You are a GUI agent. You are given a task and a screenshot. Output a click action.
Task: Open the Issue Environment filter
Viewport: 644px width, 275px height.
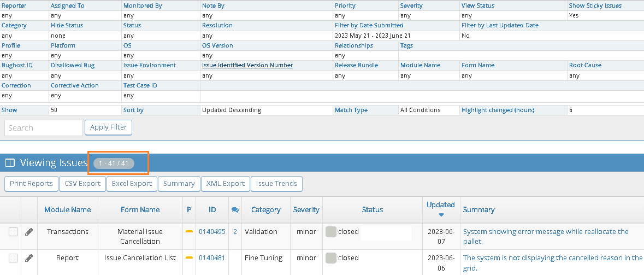[150, 66]
